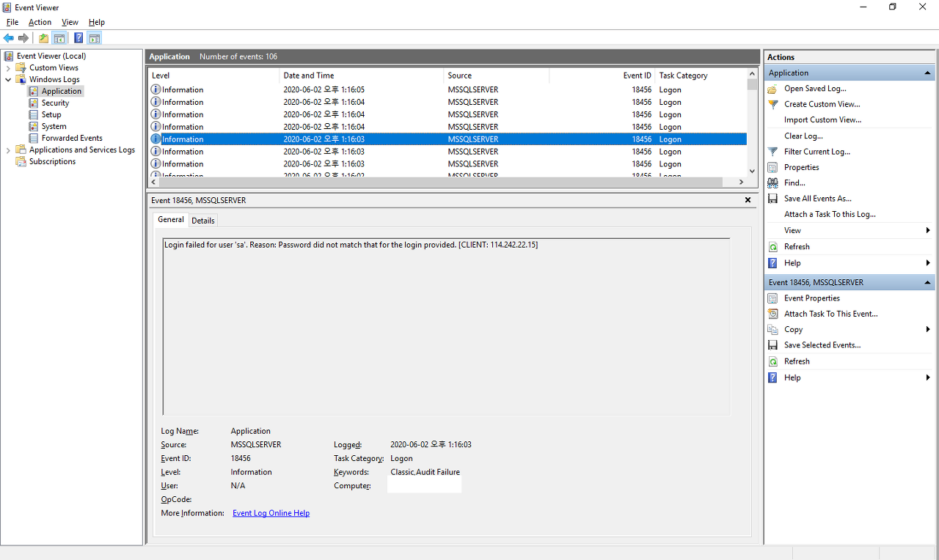Sort by the Task Category column header

701,75
